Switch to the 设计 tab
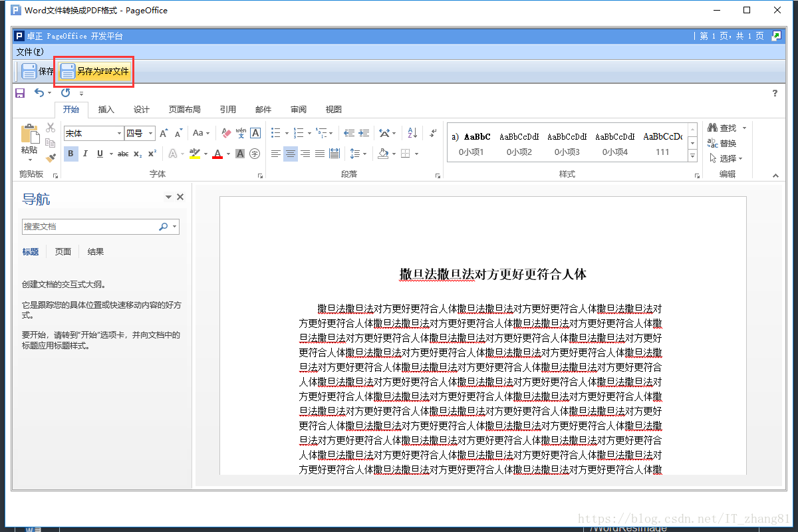Viewport: 798px width, 532px height. [x=142, y=110]
